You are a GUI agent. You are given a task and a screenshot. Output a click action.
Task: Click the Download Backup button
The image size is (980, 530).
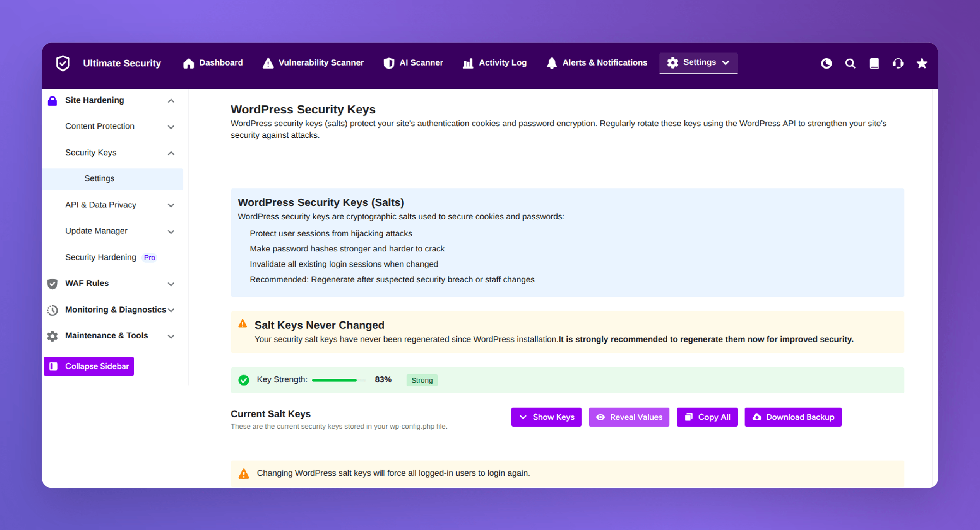(793, 417)
